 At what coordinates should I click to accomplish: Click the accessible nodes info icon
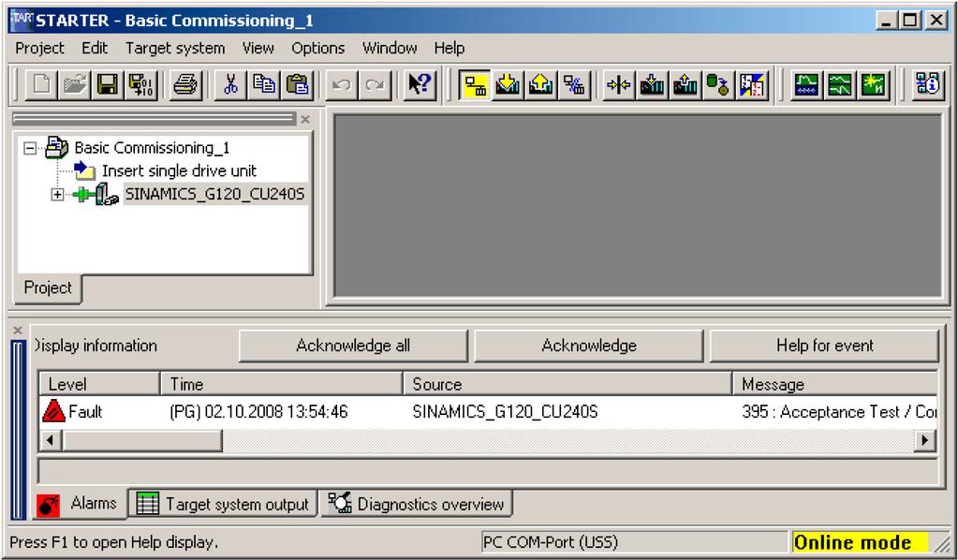pos(927,84)
